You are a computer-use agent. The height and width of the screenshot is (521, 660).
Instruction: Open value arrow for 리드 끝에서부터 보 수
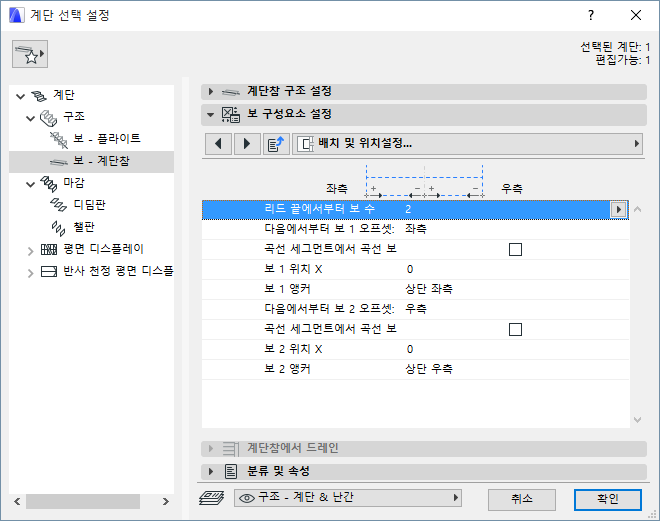click(618, 209)
